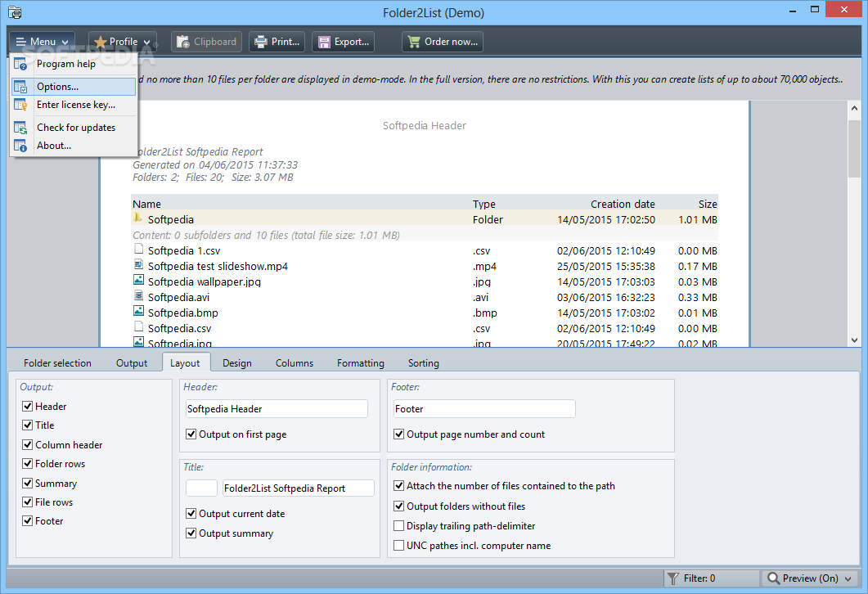
Task: Click the floppy disk Export icon
Action: pyautogui.click(x=324, y=42)
